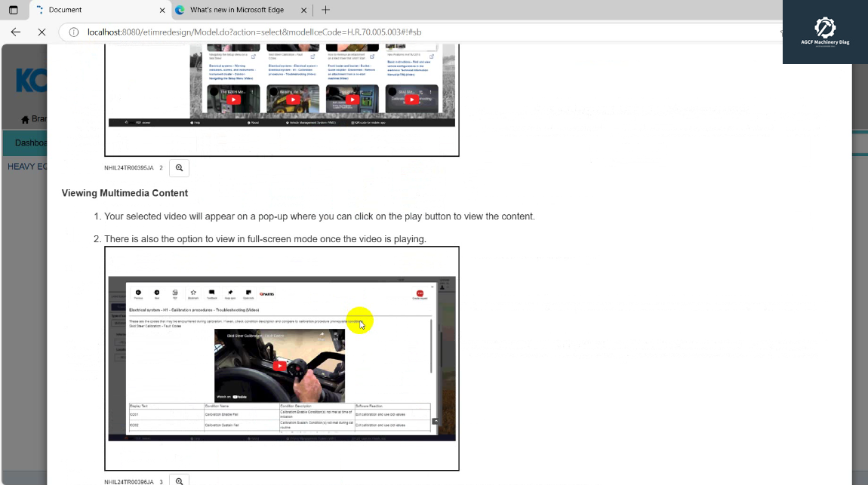
Task: Click the AGCF Machinery Diag logo
Action: 825,31
